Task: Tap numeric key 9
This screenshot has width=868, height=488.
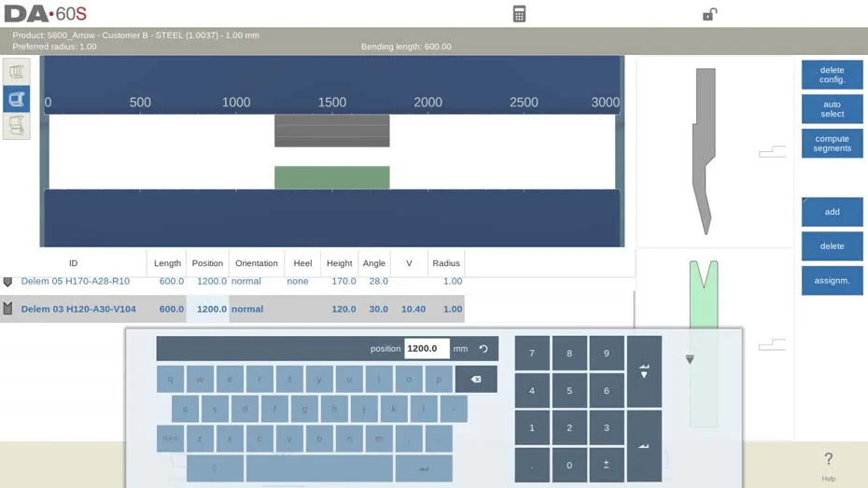Action: click(x=607, y=353)
